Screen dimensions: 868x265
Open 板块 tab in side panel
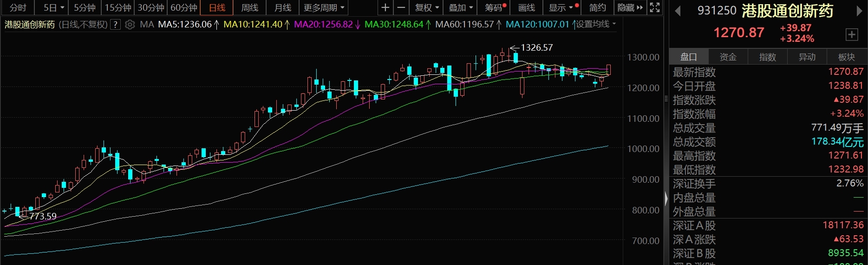tap(847, 57)
